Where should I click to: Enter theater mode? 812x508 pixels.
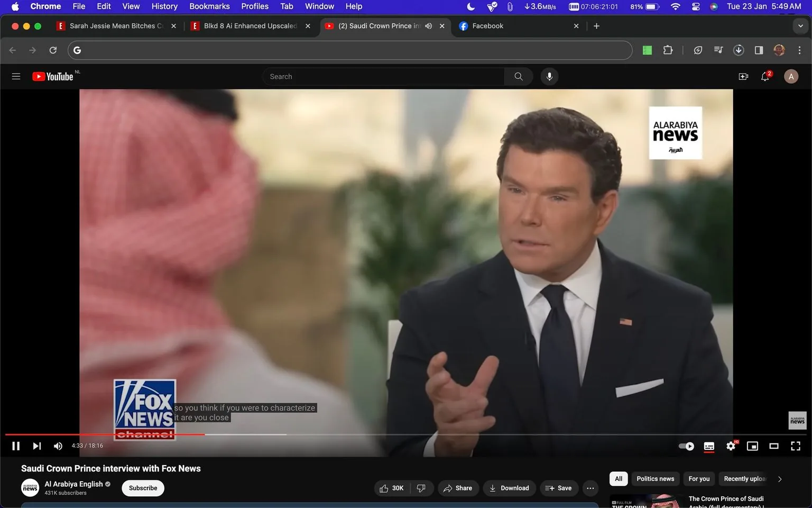[774, 446]
